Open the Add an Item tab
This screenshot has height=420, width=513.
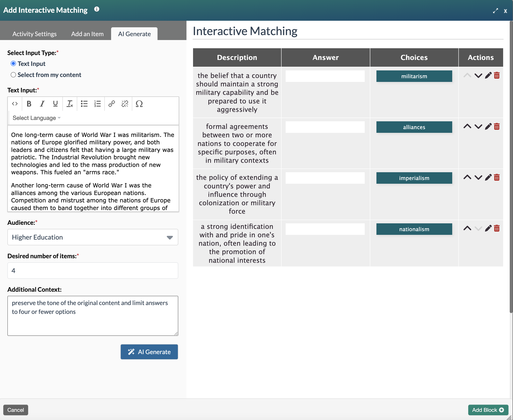(x=87, y=34)
